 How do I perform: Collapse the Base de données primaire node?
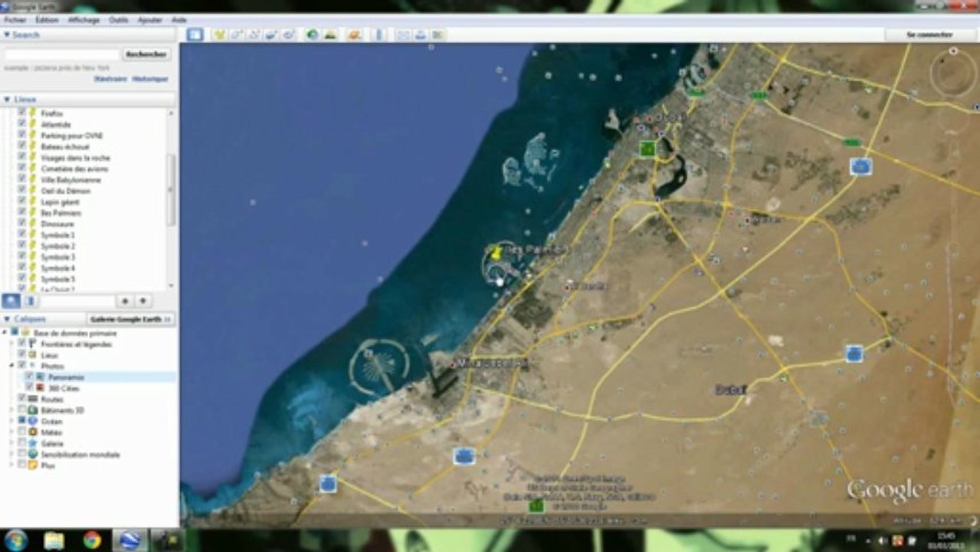tap(5, 333)
